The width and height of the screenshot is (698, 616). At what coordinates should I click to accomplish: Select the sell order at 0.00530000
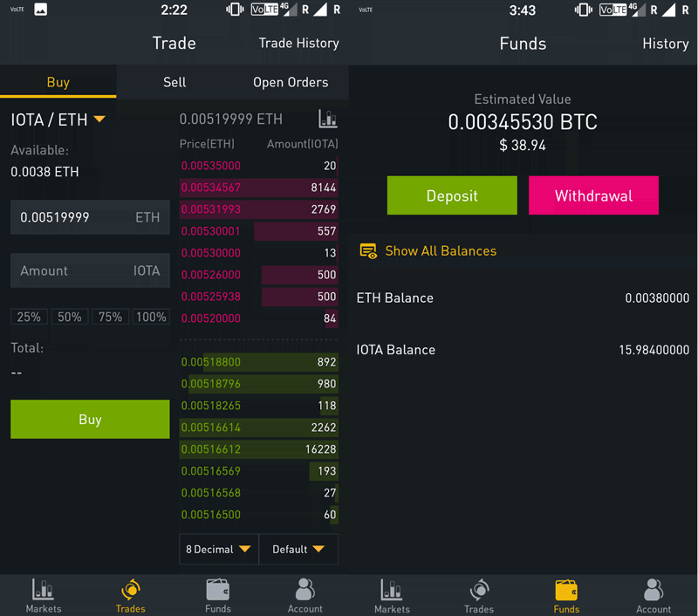(258, 253)
